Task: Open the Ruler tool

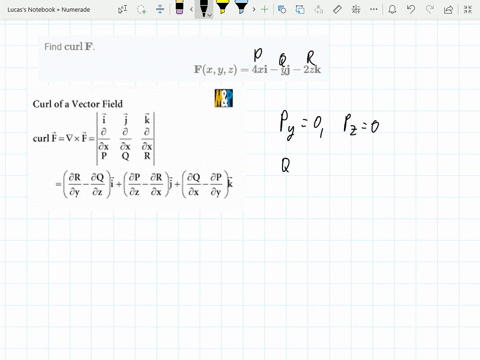Action: [x=337, y=9]
